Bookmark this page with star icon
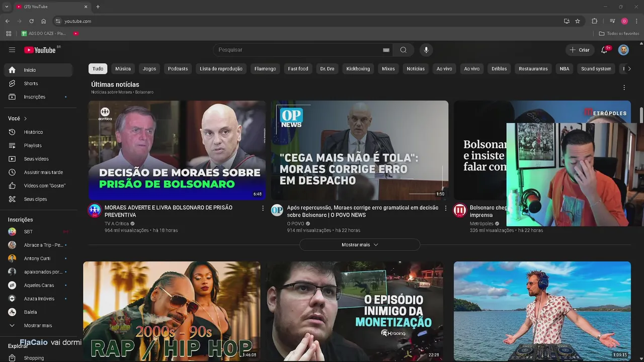This screenshot has height=362, width=644. pos(578,21)
